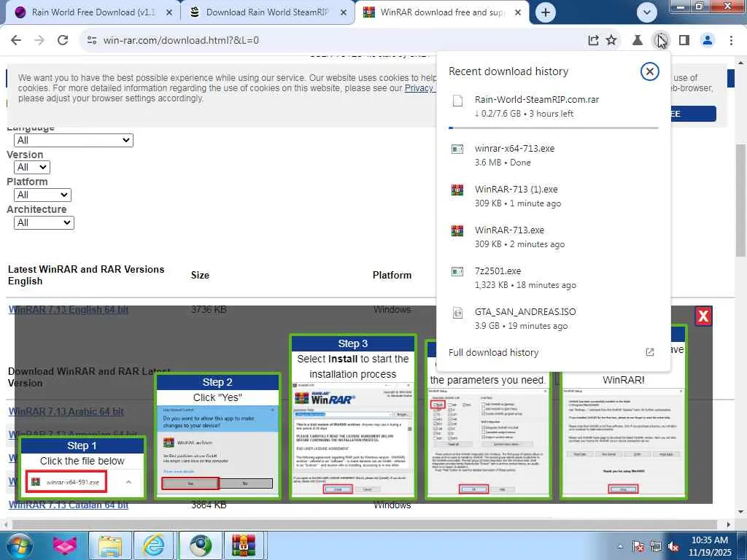The image size is (747, 560).
Task: Click the Step 3 Install thumbnail
Action: point(353,416)
